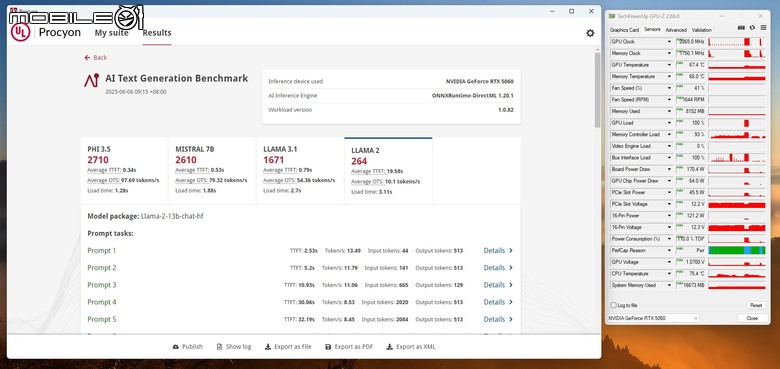Open the 16-Pin Power sensor dropdown
780x369 pixels.
(x=670, y=216)
